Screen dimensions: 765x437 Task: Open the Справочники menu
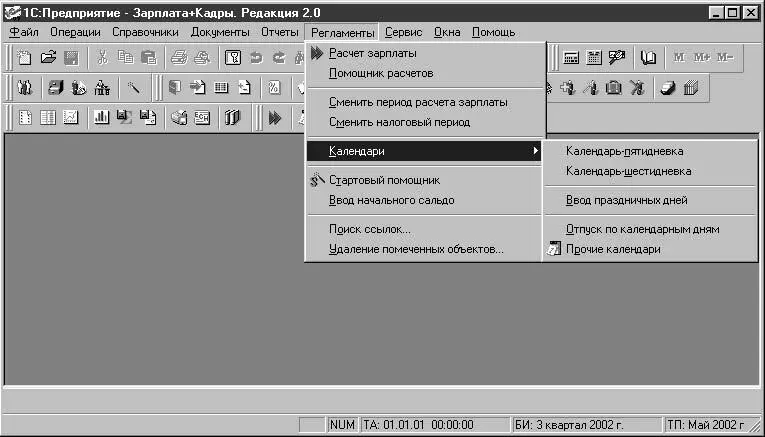coord(145,33)
